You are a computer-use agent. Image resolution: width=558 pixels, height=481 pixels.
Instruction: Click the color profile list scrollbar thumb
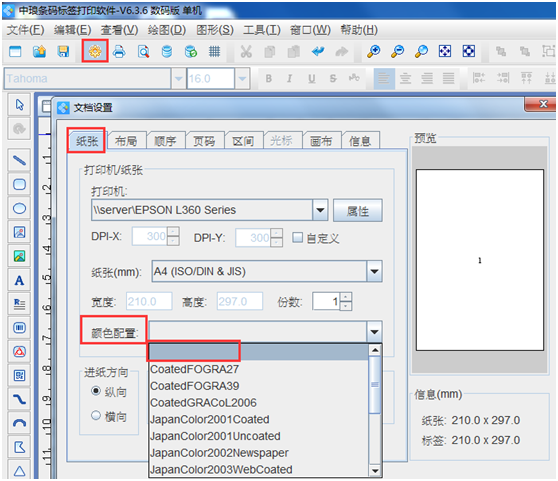pos(375,384)
